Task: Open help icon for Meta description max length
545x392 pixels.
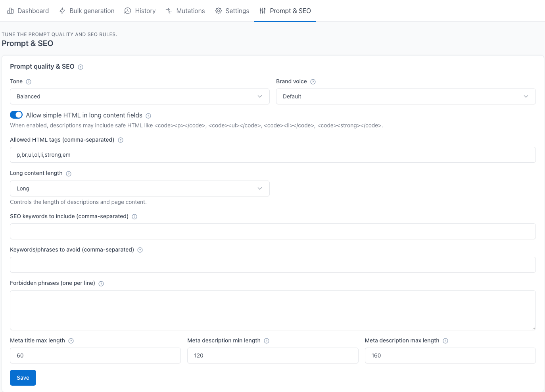Action: (445, 341)
